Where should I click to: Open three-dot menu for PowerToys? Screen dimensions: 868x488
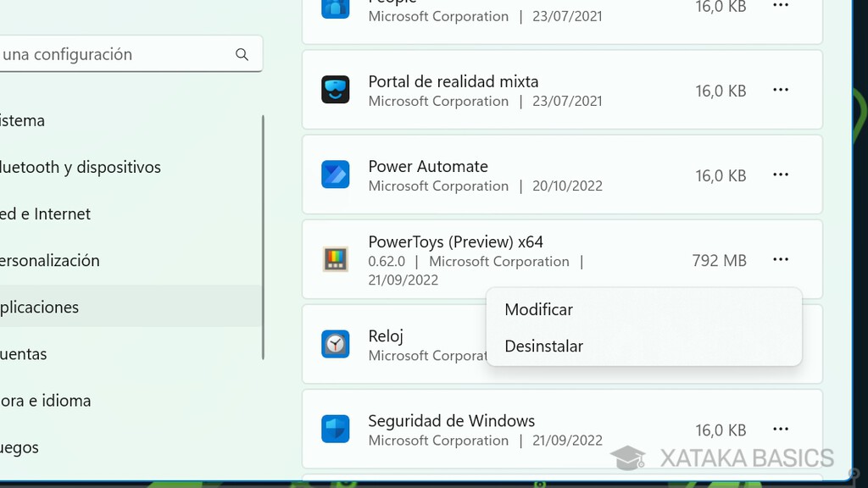tap(781, 259)
